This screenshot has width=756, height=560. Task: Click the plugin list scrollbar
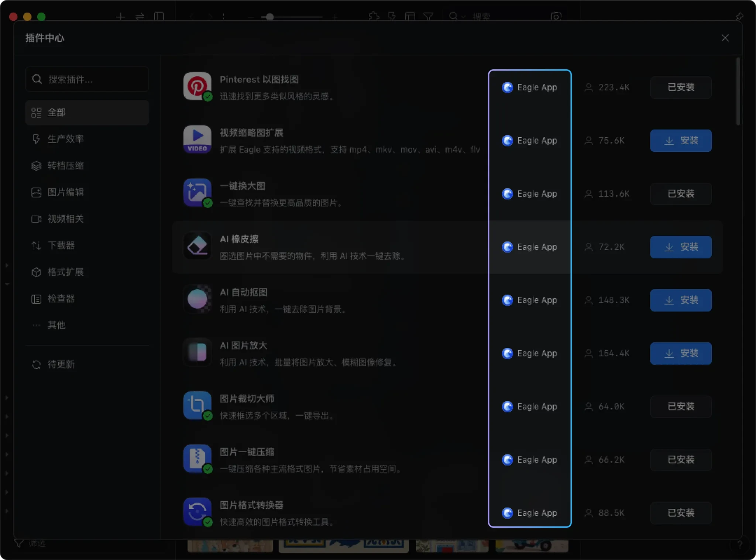[738, 92]
